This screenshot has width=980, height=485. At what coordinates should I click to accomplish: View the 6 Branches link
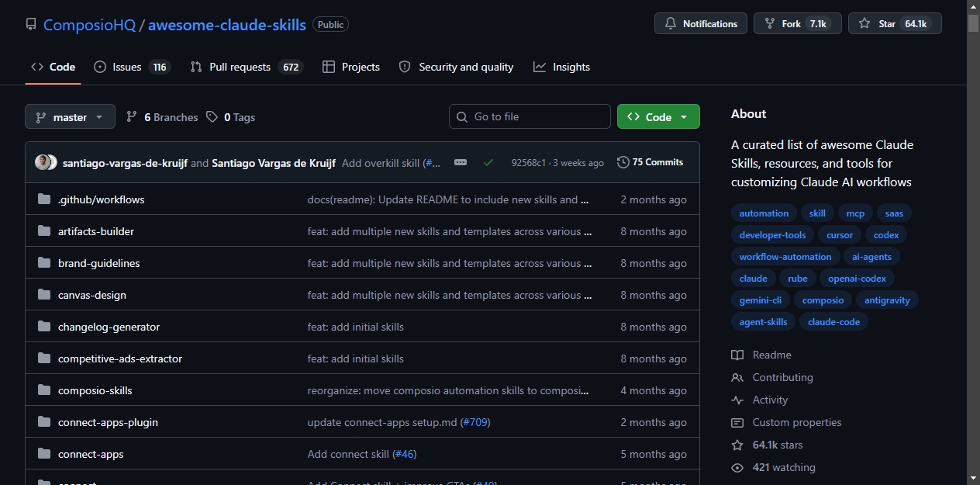(162, 116)
